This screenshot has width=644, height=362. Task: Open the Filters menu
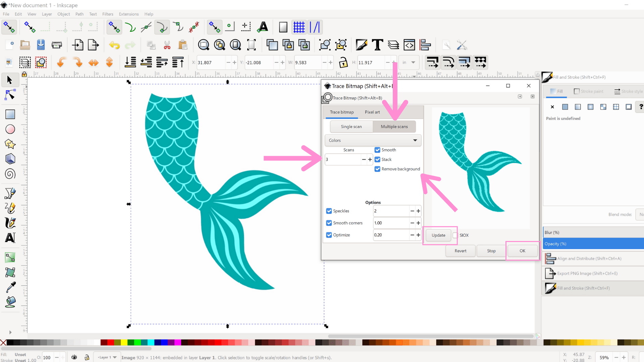pyautogui.click(x=108, y=14)
